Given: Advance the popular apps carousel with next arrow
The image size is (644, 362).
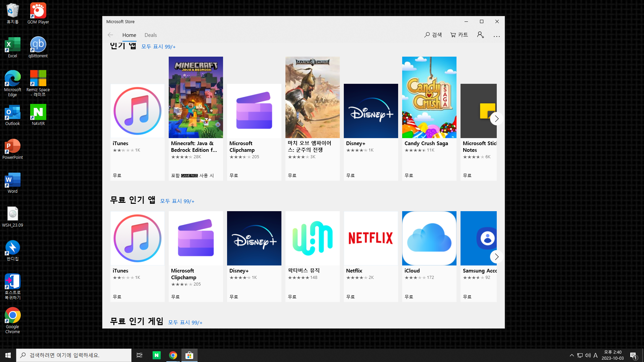Looking at the screenshot, I should pos(496,119).
